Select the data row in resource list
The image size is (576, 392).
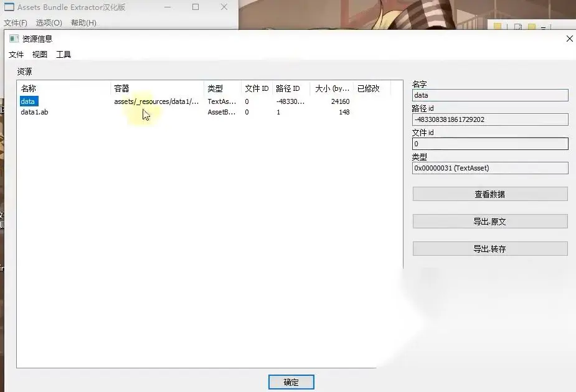(x=185, y=101)
